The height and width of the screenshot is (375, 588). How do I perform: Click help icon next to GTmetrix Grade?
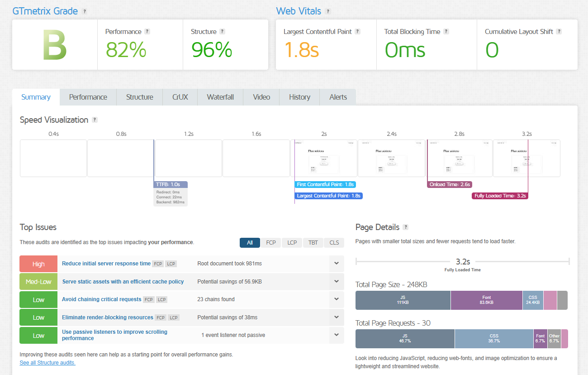pos(85,11)
